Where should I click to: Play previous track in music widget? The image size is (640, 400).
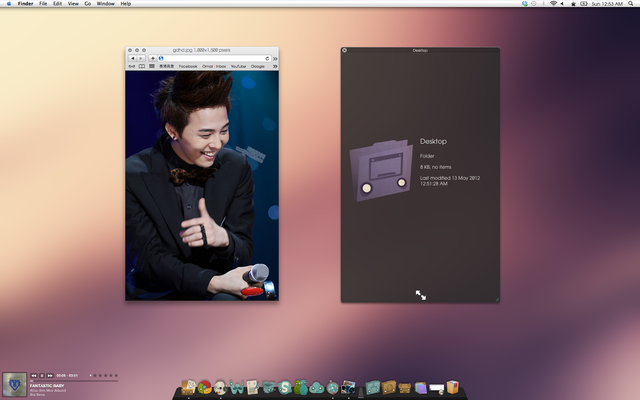(x=33, y=376)
